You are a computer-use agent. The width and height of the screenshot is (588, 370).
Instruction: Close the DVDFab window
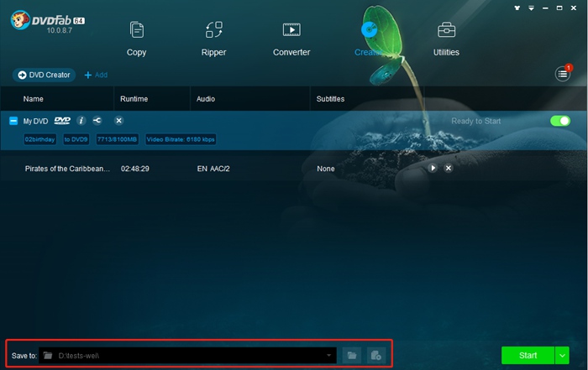(574, 8)
